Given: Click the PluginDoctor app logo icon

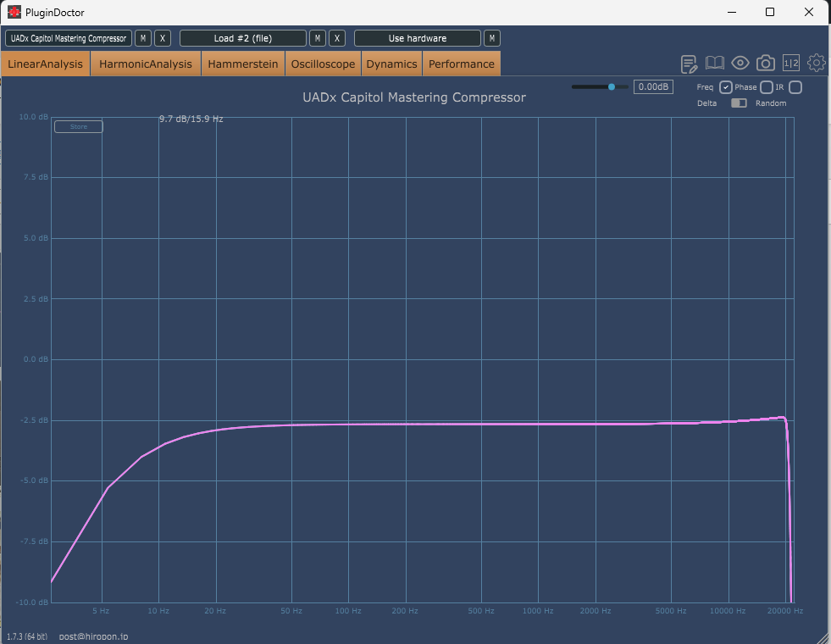Looking at the screenshot, I should (x=14, y=12).
